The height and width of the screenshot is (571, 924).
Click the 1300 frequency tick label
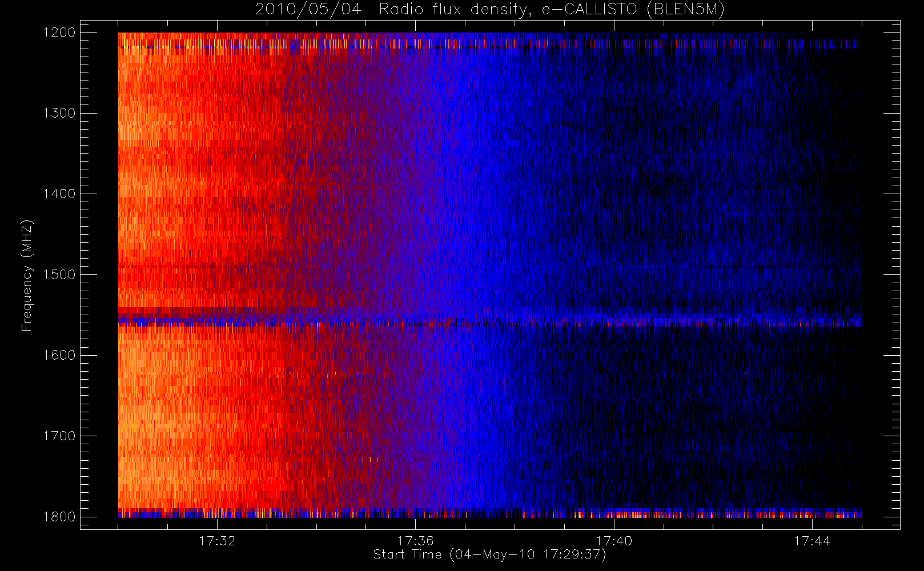point(59,113)
